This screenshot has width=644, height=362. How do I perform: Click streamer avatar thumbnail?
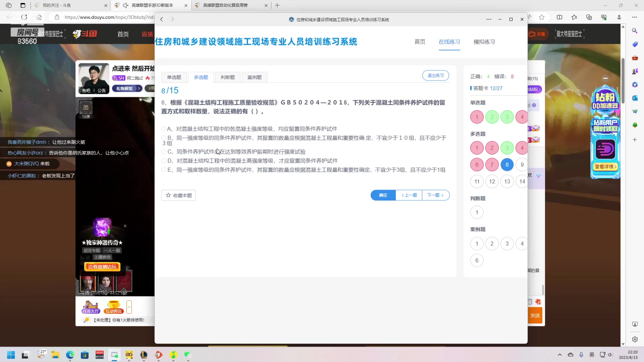coord(94,78)
